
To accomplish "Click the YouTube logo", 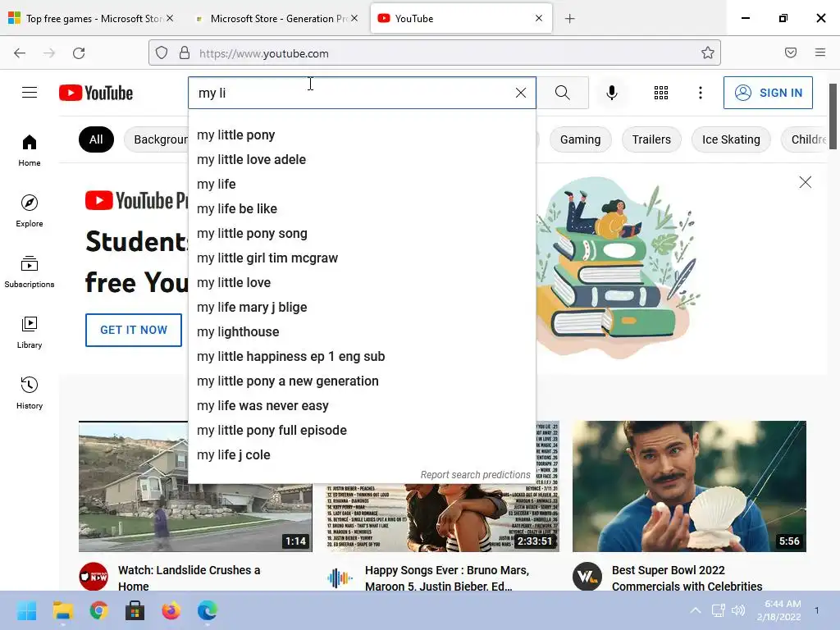I will click(x=96, y=93).
